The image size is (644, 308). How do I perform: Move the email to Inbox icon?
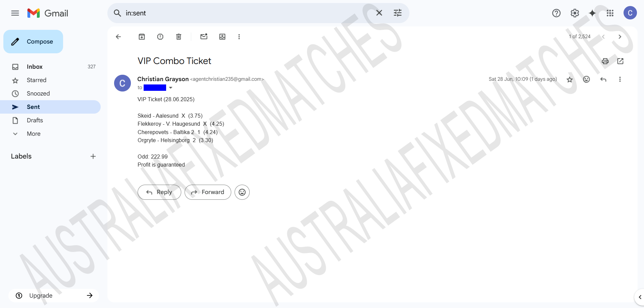coord(222,37)
